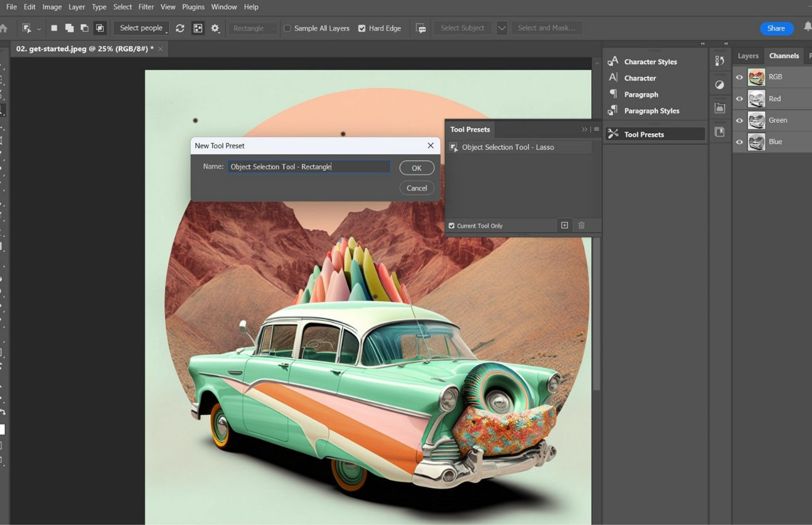The height and width of the screenshot is (525, 812).
Task: Click the Intersect with selection icon
Action: [x=99, y=28]
